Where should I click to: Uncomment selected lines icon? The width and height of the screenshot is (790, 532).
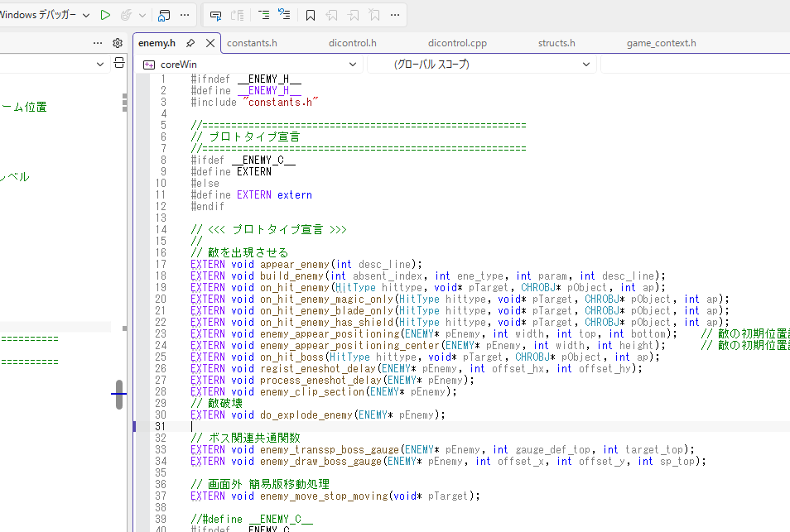(284, 15)
